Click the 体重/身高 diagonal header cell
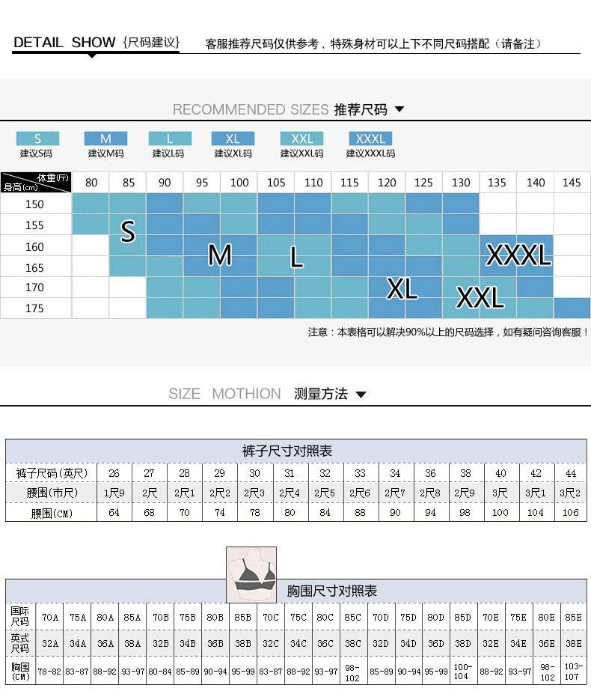The width and height of the screenshot is (591, 700). pos(36,182)
